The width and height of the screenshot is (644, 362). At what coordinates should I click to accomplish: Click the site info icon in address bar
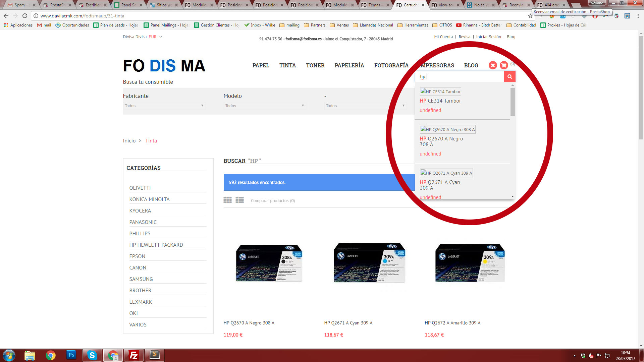click(36, 16)
